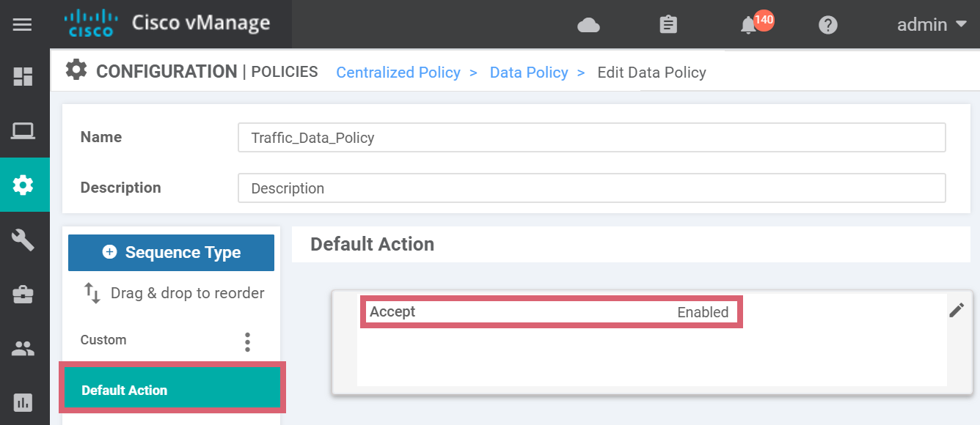Open the Tools wrench icon in sidebar
The width and height of the screenshot is (980, 425).
point(23,240)
